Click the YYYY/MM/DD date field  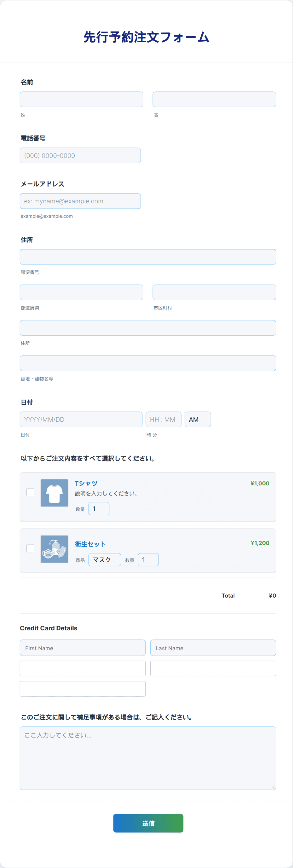81,420
